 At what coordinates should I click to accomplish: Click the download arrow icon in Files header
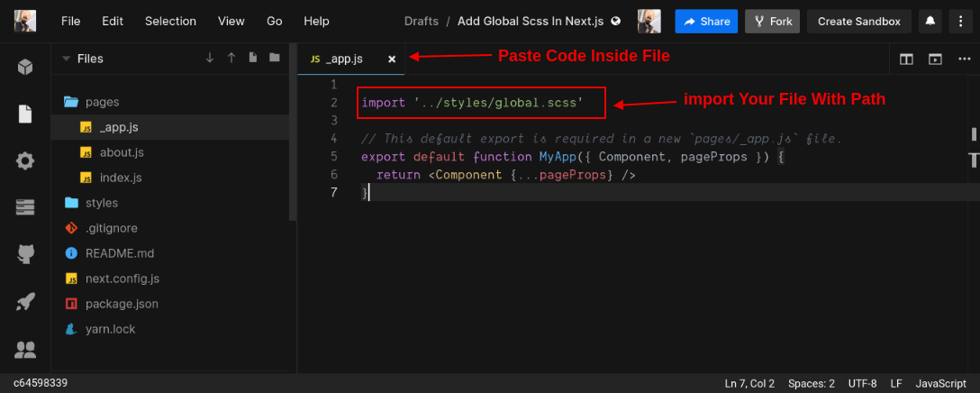[210, 58]
